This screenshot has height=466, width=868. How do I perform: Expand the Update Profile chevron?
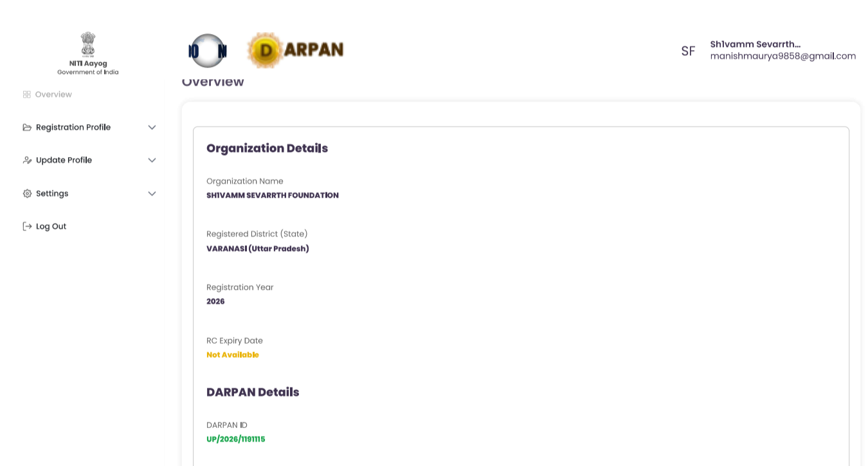click(152, 160)
